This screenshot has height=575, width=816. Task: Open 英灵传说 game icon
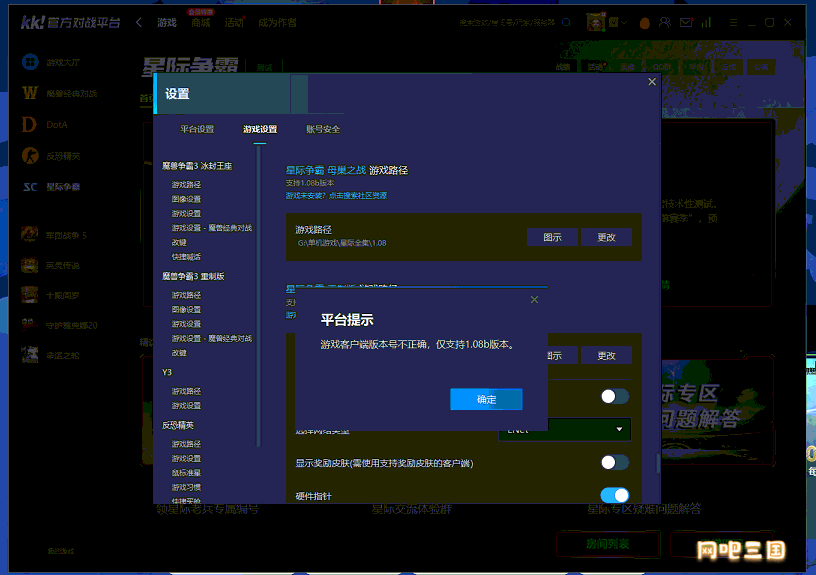point(29,265)
